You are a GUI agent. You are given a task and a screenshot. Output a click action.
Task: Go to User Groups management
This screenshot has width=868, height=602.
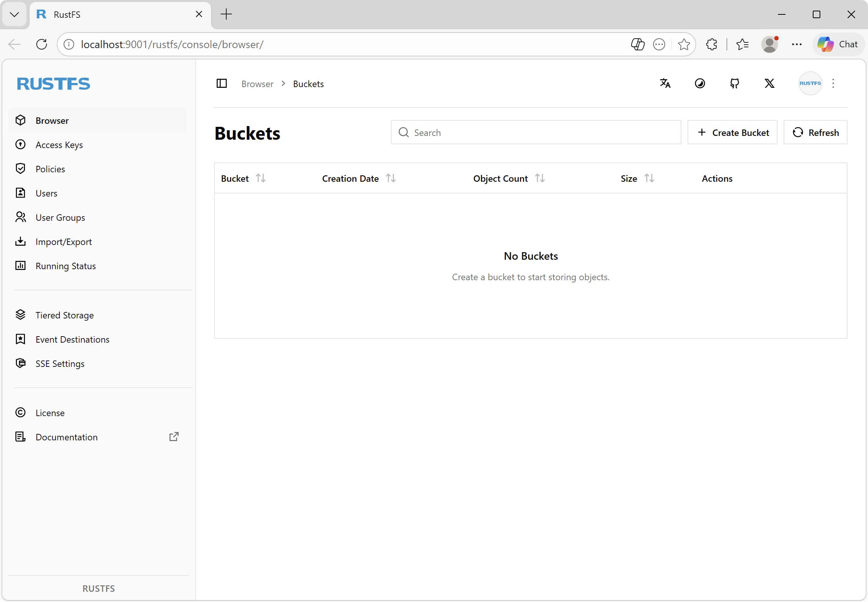click(60, 217)
